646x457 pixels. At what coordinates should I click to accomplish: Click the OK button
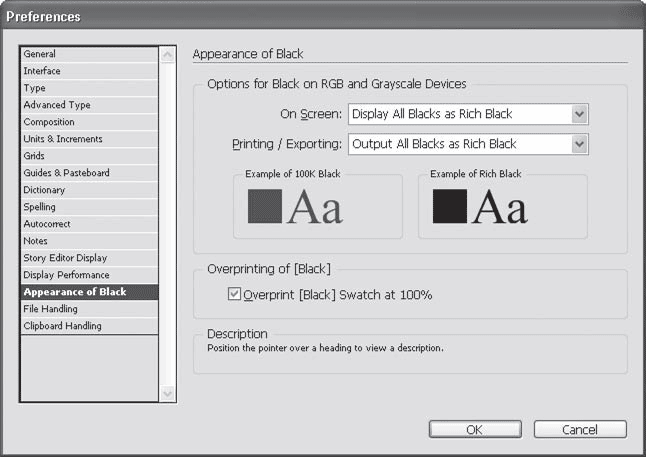click(x=474, y=429)
